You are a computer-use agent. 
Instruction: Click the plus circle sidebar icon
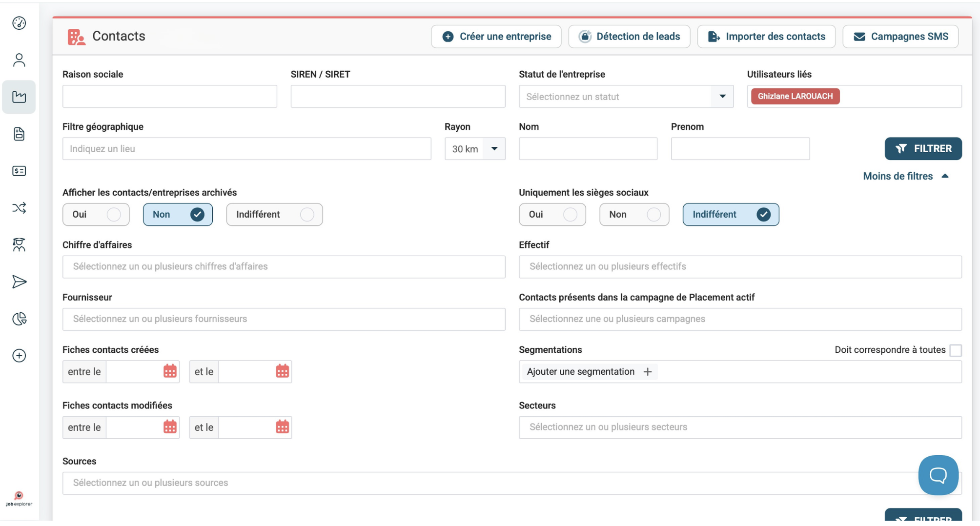[x=19, y=356]
